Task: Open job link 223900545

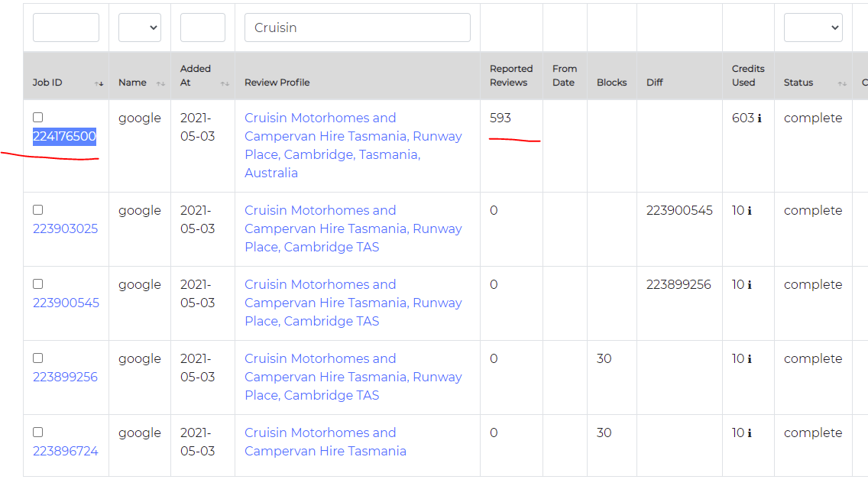Action: 66,303
